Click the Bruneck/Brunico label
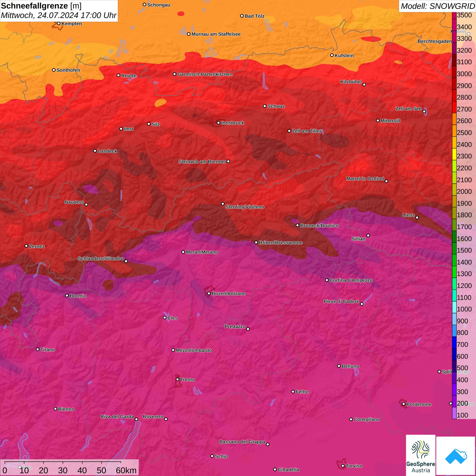The width and height of the screenshot is (476, 476). tap(319, 225)
